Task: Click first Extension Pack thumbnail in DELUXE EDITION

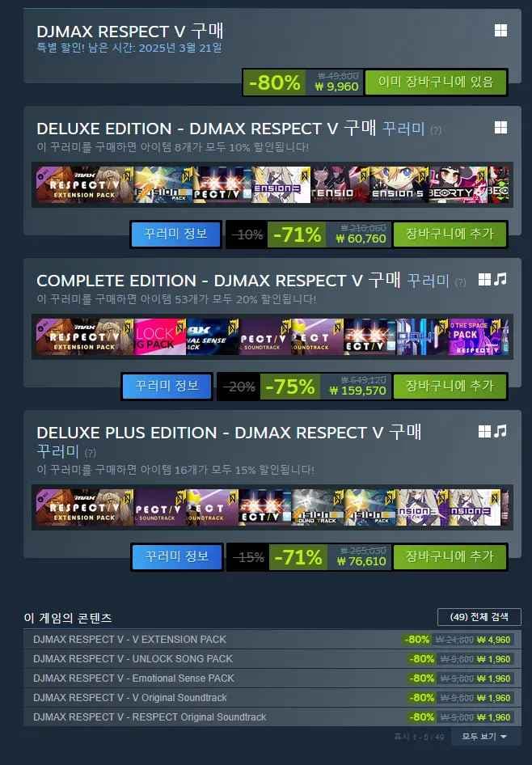Action: [x=84, y=185]
